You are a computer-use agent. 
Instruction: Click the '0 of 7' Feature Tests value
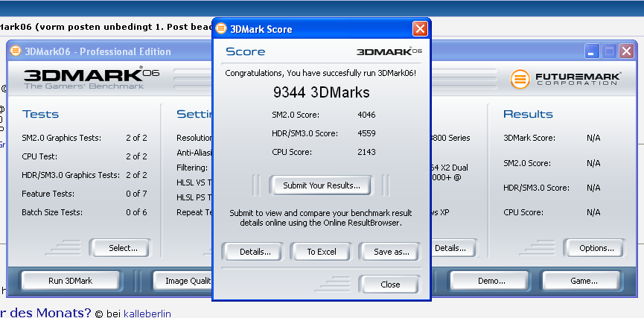click(136, 194)
